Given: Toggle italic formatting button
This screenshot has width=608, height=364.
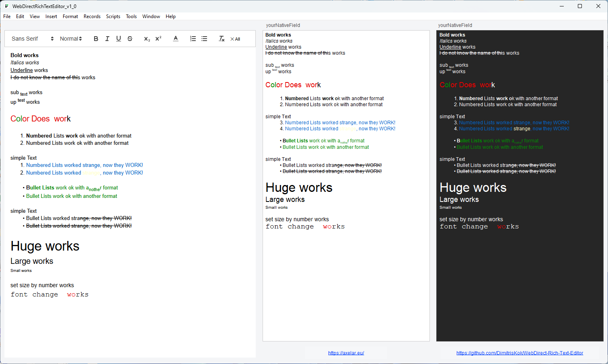Looking at the screenshot, I should (x=107, y=39).
